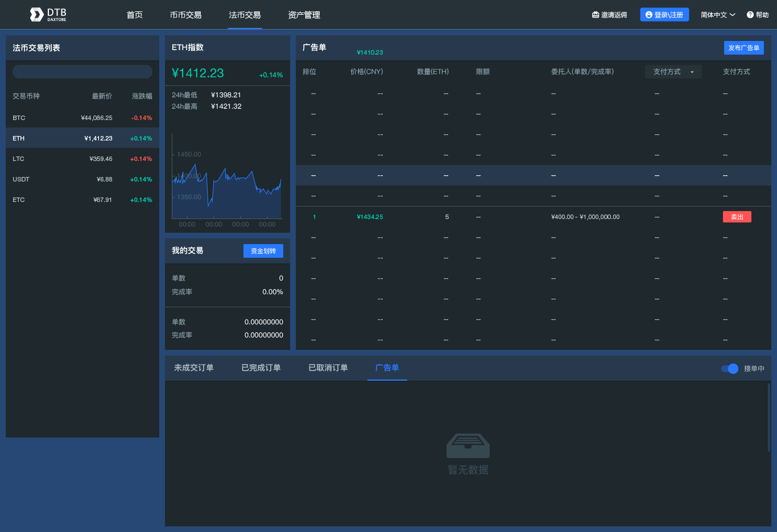Screen dimensions: 777x532
Task: Click the 数量(ETH) column header
Action: (433, 72)
